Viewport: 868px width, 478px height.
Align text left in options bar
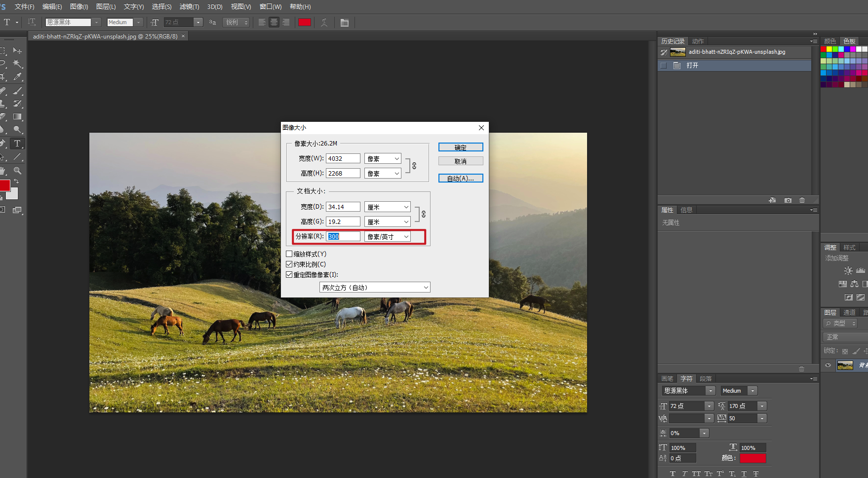[262, 22]
